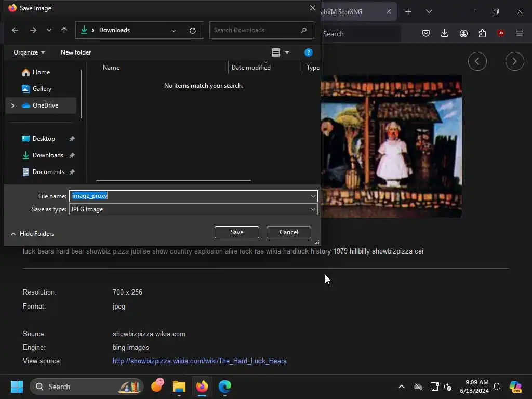Screen dimensions: 532x399
Task: Open view options dropdown arrow
Action: [x=287, y=52]
